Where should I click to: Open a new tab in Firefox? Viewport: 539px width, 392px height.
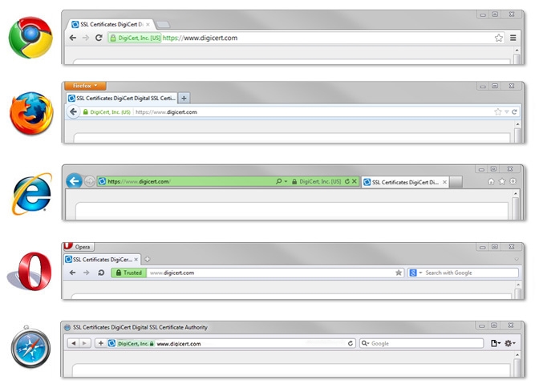click(x=184, y=98)
